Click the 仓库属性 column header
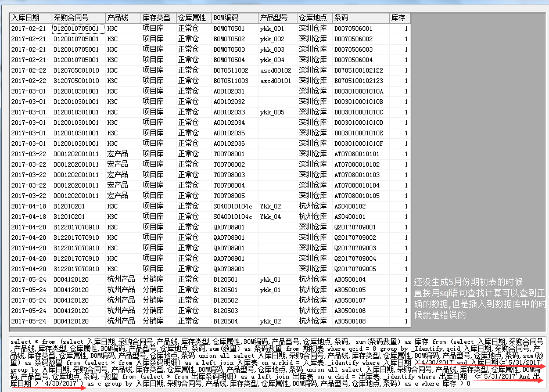The height and width of the screenshot is (392, 549). coord(194,18)
